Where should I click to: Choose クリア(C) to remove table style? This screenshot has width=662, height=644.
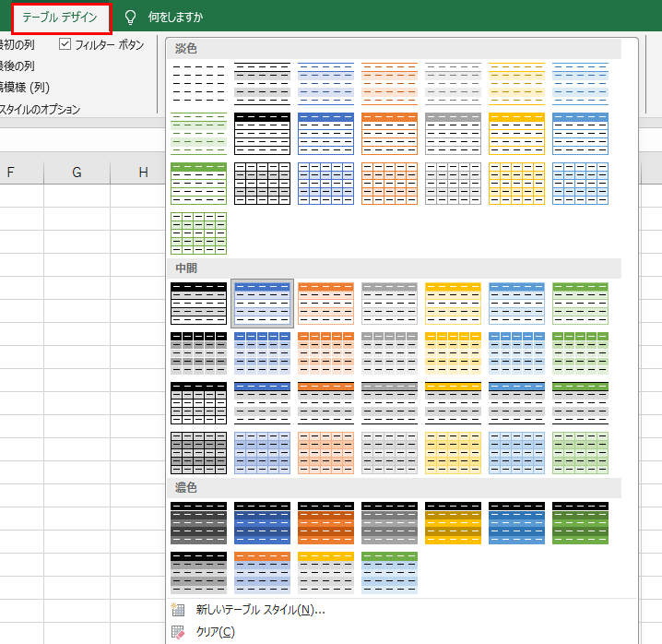[x=215, y=632]
